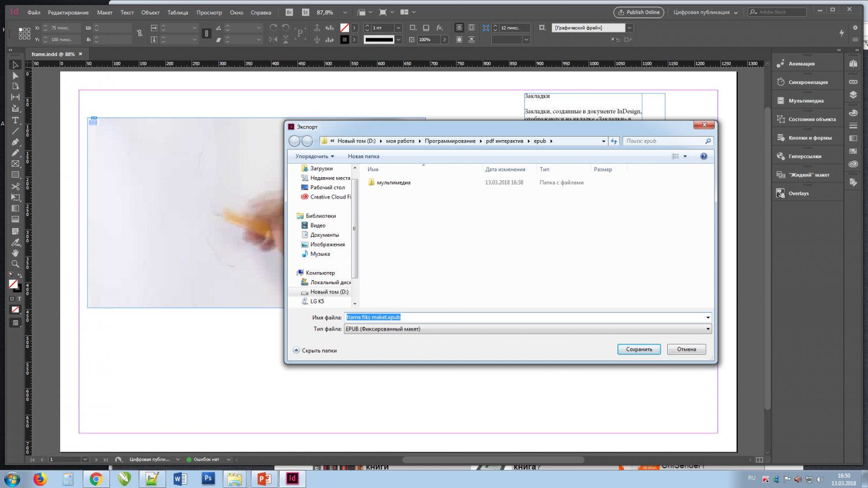
Task: Open the Timing (Синхронизация) panel
Action: click(808, 82)
